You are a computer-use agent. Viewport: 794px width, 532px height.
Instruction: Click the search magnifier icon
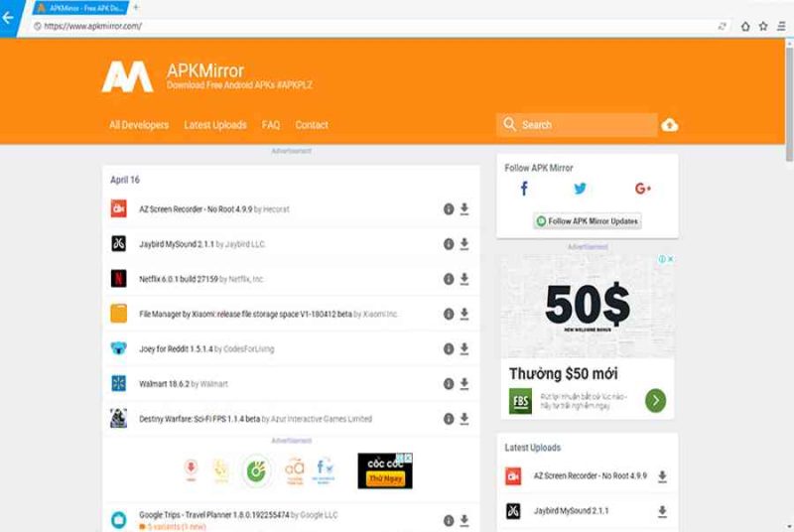coord(509,124)
